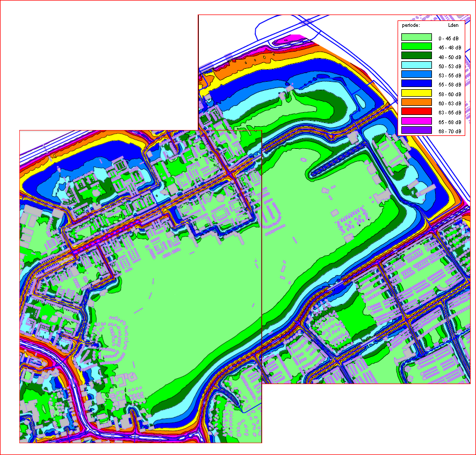This screenshot has height=455, width=476.
Task: Click the '60 - 63 dB' legend text
Action: (x=450, y=103)
